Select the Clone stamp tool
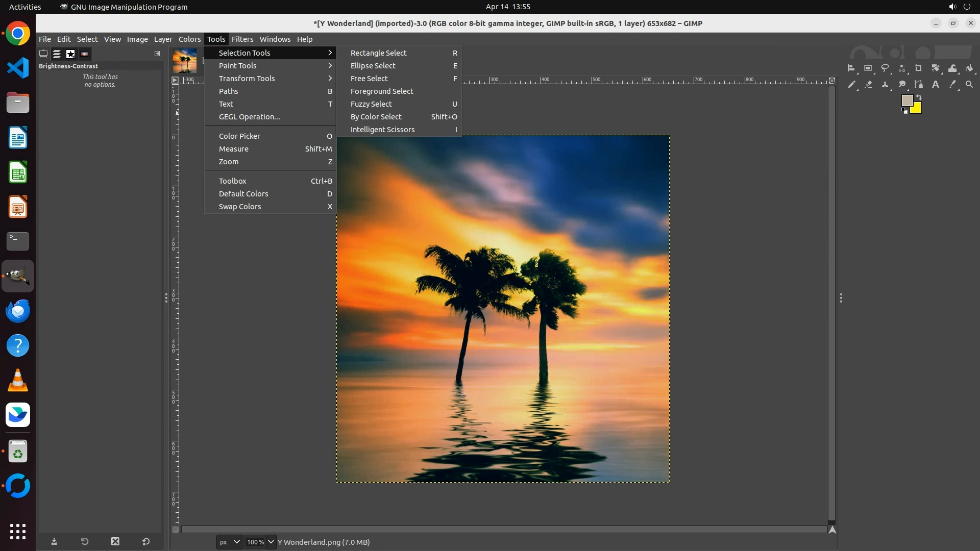Screen dimensions: 980x551 tap(885, 85)
